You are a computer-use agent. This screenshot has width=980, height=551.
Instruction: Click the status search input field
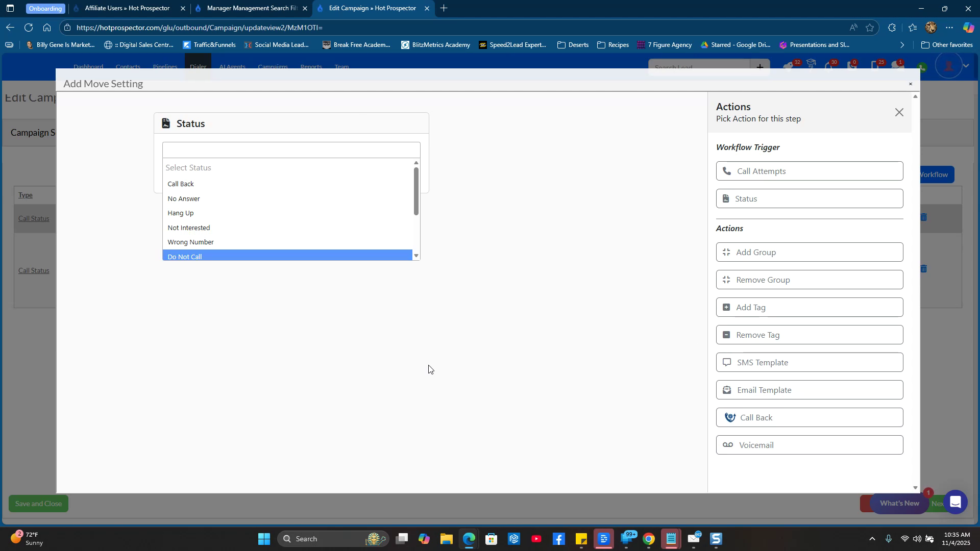(x=291, y=150)
